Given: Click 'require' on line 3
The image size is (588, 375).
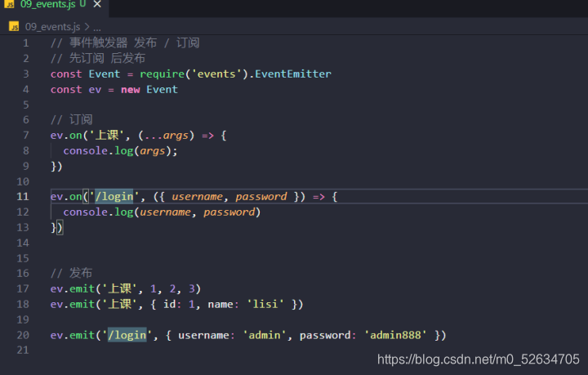Looking at the screenshot, I should pos(162,74).
